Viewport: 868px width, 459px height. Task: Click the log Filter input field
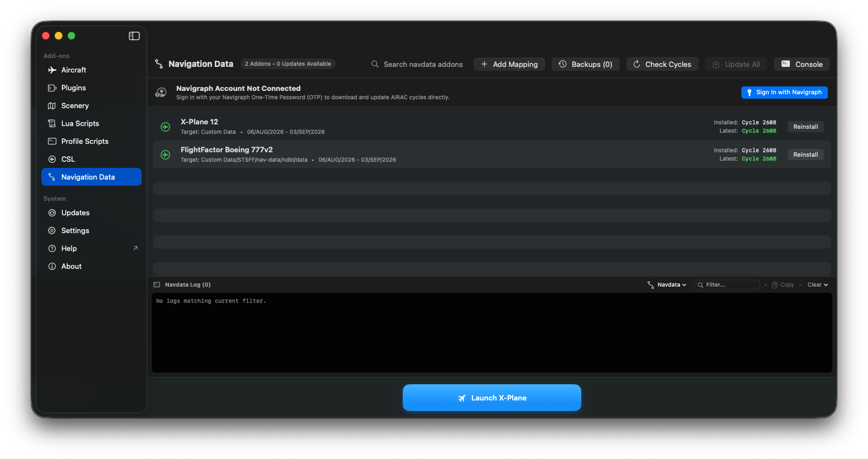[x=727, y=284]
